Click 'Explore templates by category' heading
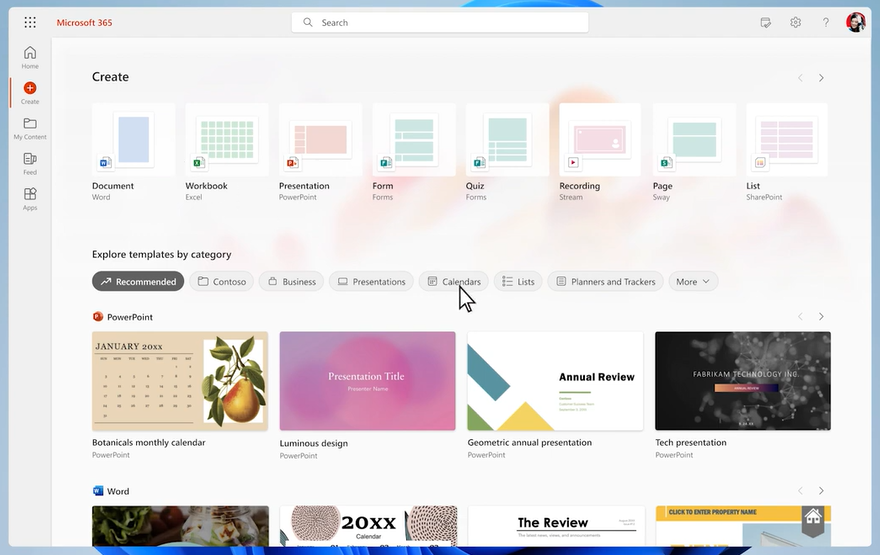Viewport: 880px width, 555px height. (162, 254)
